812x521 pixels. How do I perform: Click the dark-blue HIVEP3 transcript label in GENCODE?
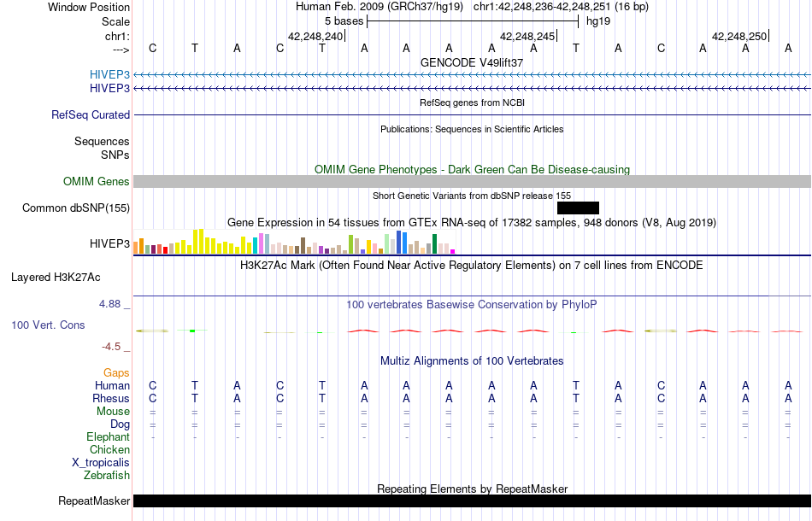[109, 89]
